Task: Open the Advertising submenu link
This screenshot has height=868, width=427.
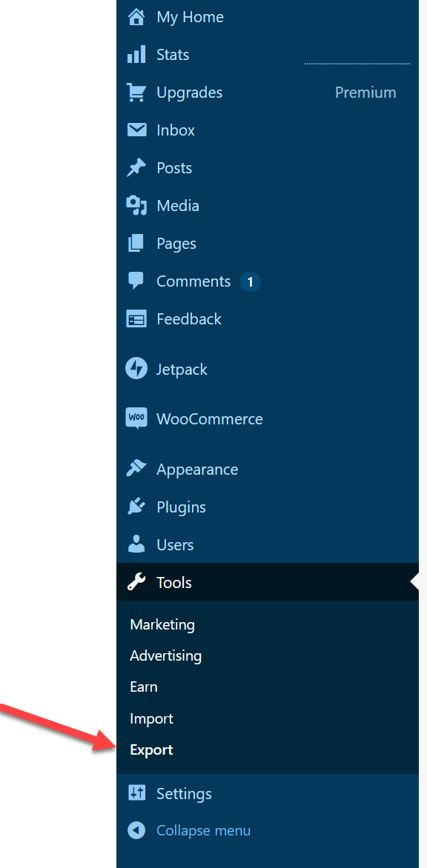Action: pos(165,656)
